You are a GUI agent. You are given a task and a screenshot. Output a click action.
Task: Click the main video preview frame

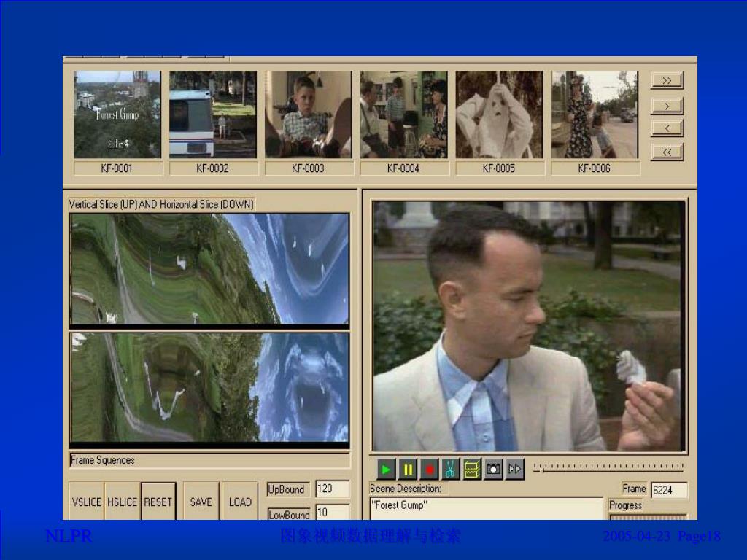click(x=529, y=326)
